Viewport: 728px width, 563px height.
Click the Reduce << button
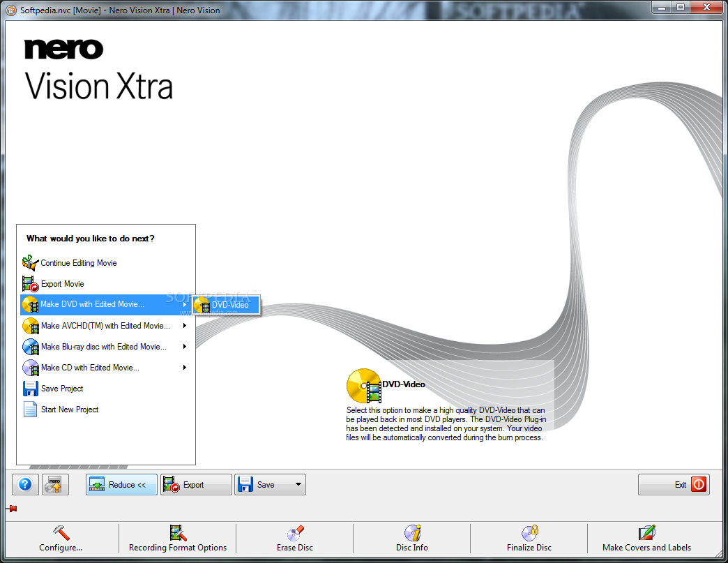[121, 484]
